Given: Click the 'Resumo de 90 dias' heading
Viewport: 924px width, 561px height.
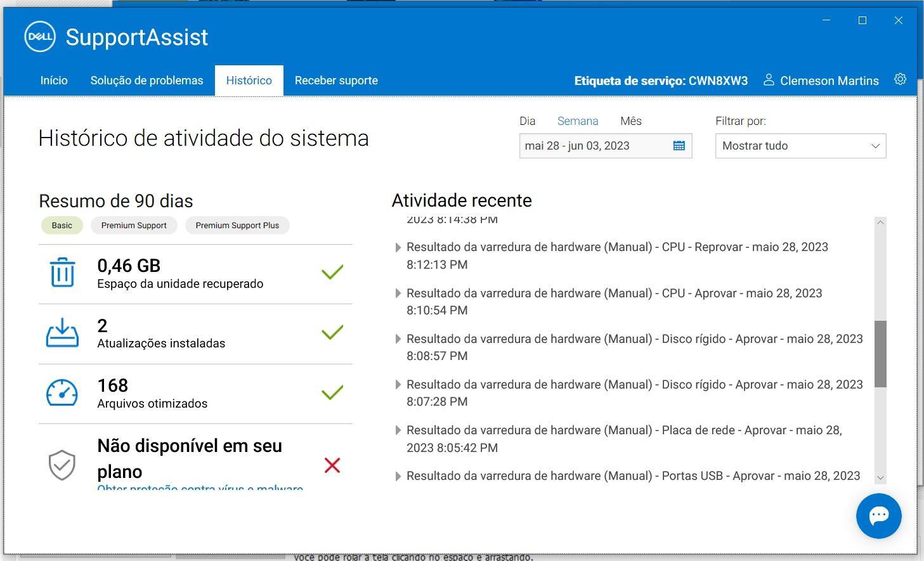Looking at the screenshot, I should [x=116, y=201].
